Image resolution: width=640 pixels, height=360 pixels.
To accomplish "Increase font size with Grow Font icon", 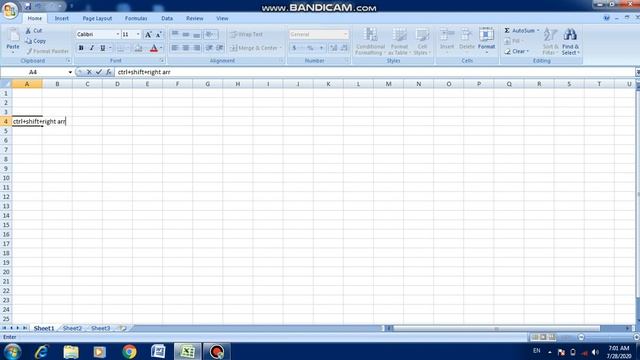I will [x=148, y=35].
